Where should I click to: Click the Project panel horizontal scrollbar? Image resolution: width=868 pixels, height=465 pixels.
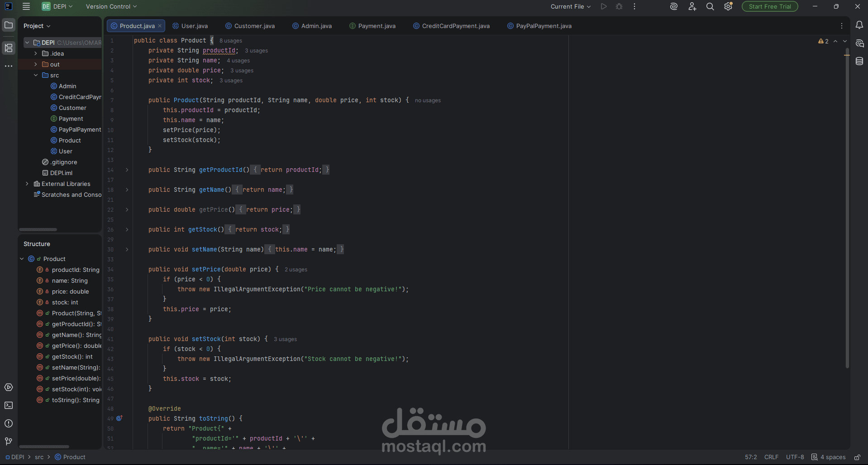38,229
